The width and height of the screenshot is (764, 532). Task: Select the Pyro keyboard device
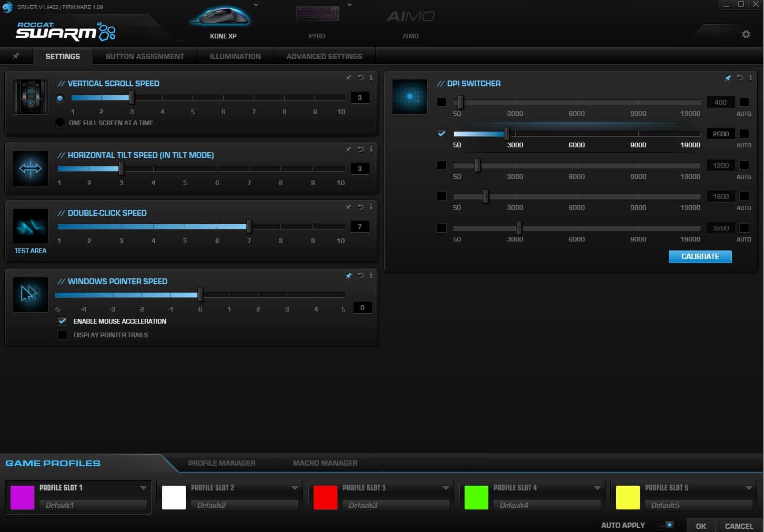click(317, 21)
